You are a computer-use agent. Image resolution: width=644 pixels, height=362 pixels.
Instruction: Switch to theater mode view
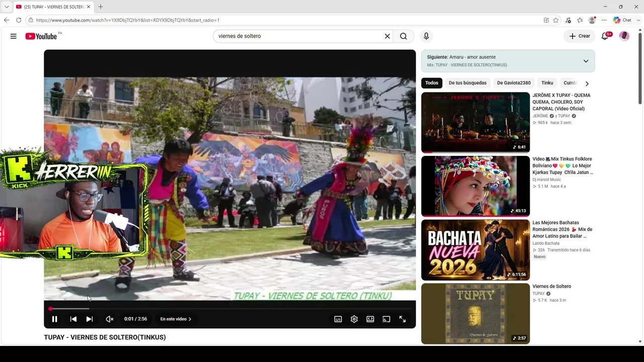[370, 319]
